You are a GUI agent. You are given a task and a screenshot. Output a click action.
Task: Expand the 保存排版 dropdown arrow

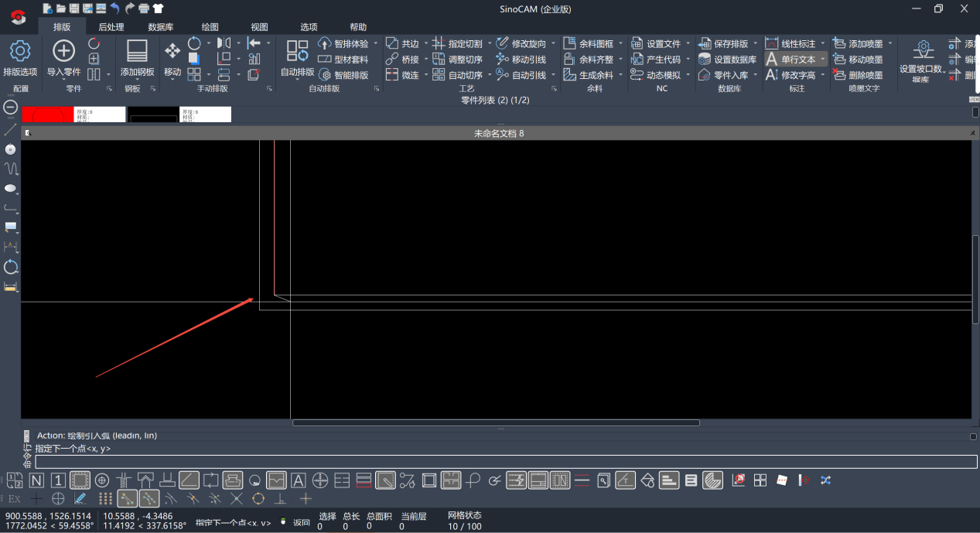[x=755, y=44]
